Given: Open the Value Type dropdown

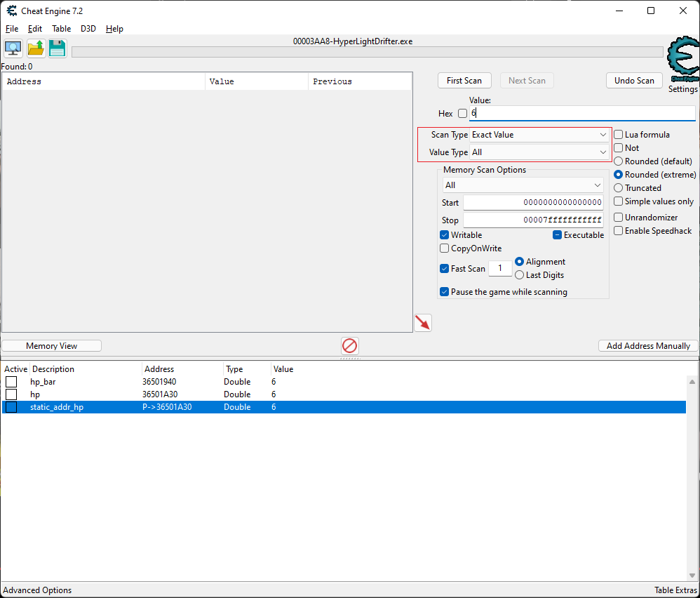Looking at the screenshot, I should click(x=539, y=152).
